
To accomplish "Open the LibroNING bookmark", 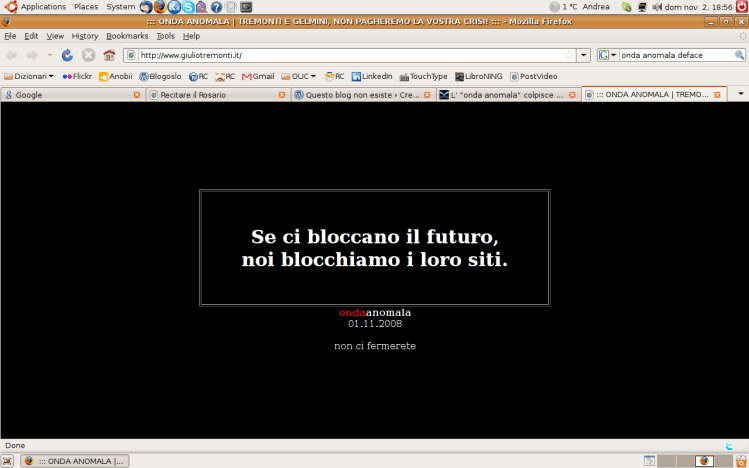I will [479, 76].
